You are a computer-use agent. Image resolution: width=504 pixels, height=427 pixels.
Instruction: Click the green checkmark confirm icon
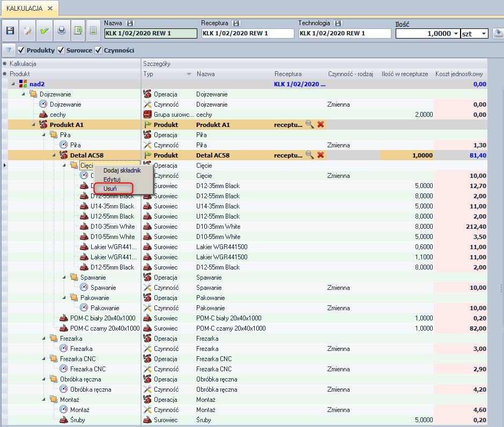45,31
